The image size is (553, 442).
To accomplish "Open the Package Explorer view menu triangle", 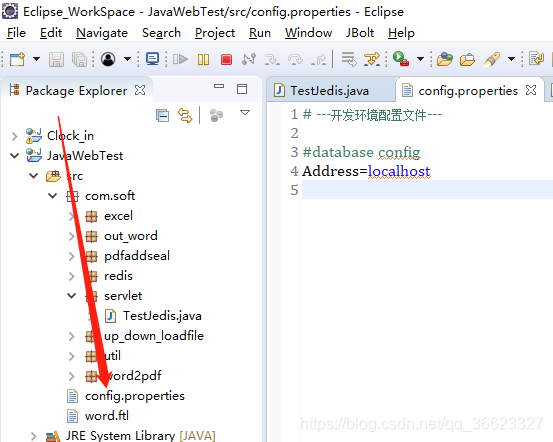I will [x=245, y=113].
